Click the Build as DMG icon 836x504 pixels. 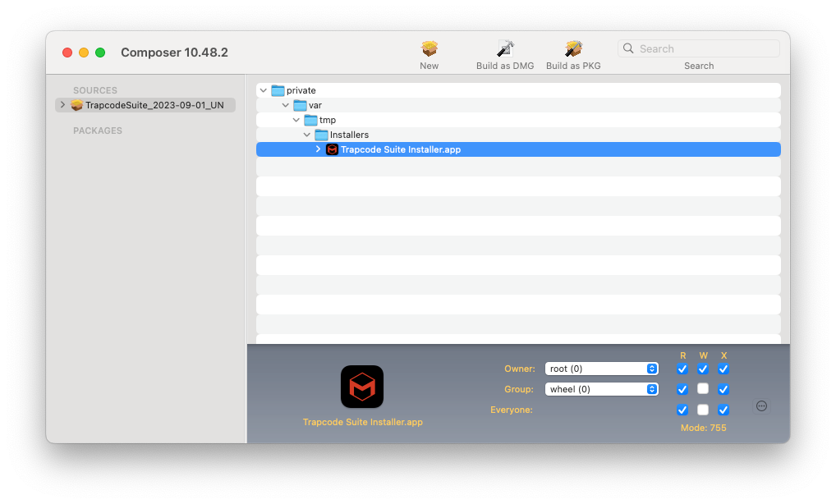[x=505, y=48]
